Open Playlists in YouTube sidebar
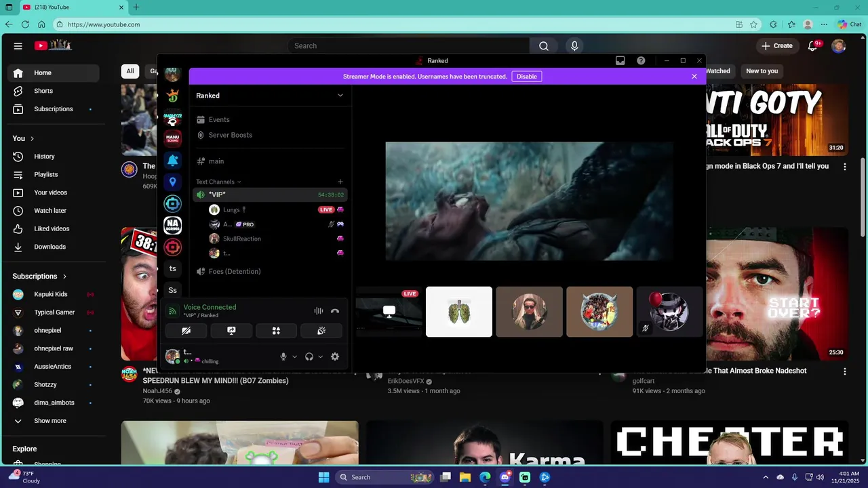Screen dimensions: 868x488 pyautogui.click(x=54, y=175)
